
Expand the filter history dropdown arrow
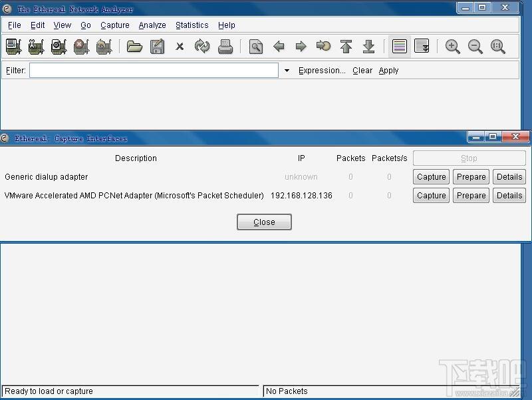tap(287, 71)
